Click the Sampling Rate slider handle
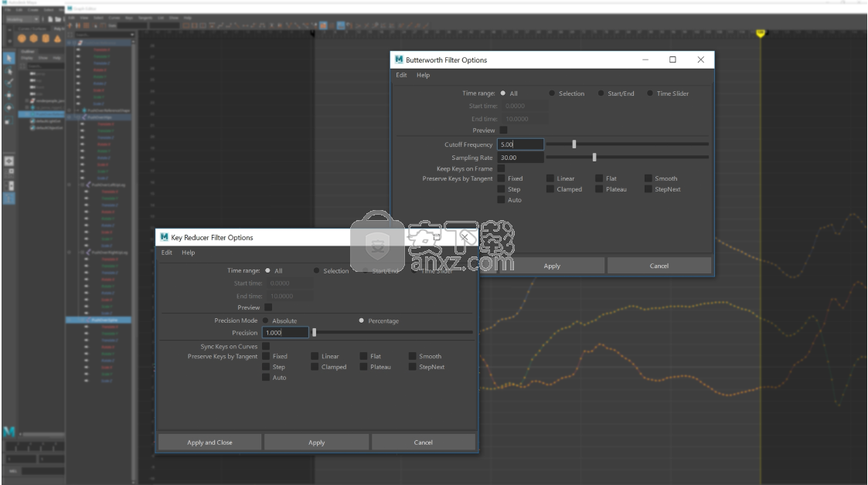This screenshot has width=868, height=485. (x=594, y=158)
